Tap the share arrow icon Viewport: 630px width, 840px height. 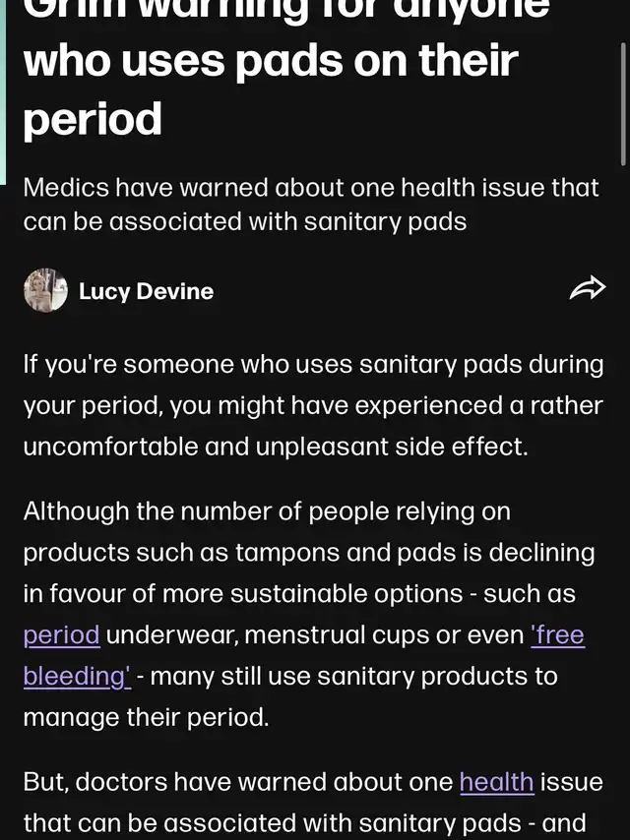[587, 289]
